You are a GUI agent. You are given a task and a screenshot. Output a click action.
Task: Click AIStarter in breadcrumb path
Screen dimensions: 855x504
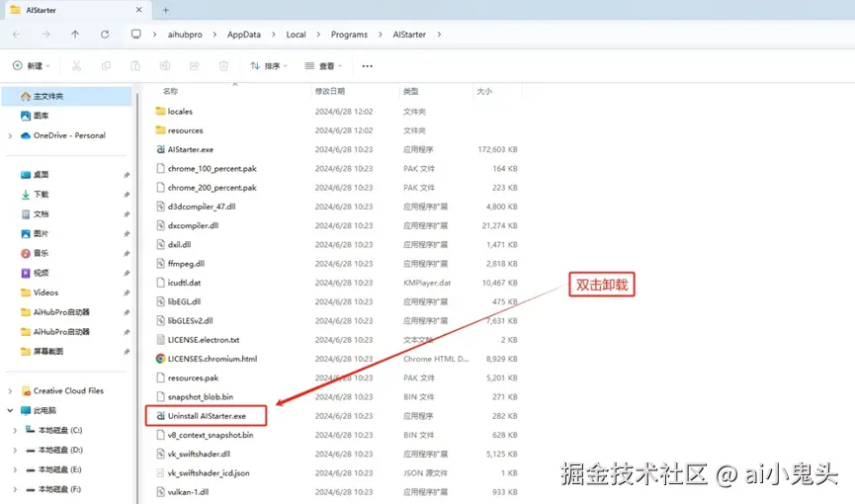pyautogui.click(x=409, y=35)
